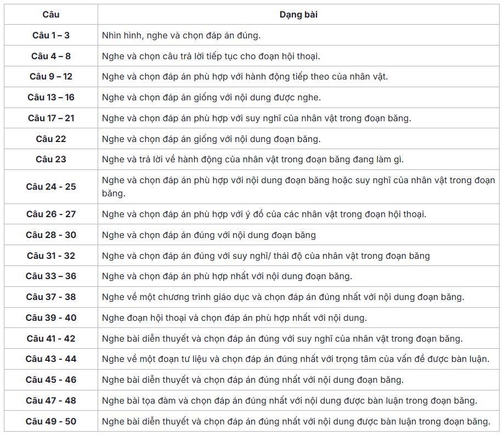
Task: Click the 'Câu' column header
Action: (51, 14)
